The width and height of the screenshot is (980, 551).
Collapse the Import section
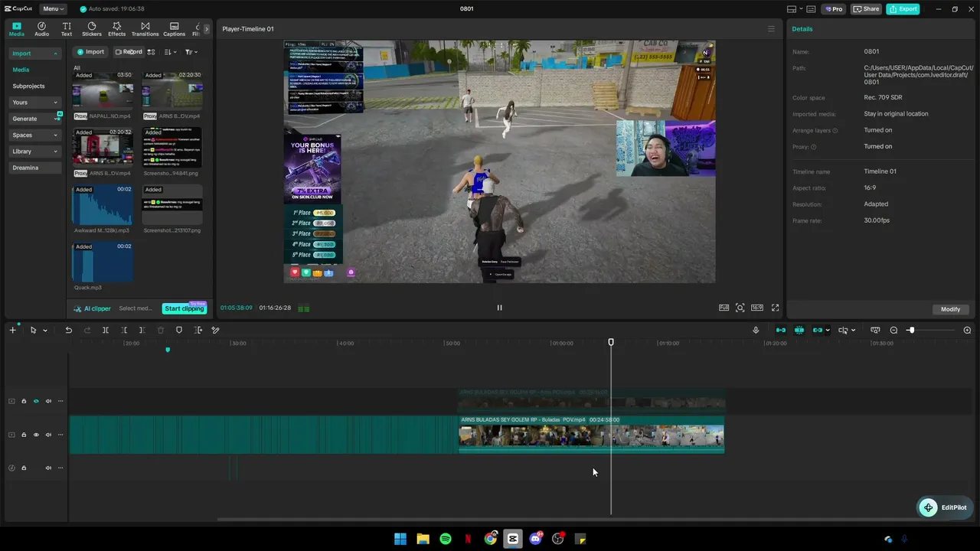(35, 54)
